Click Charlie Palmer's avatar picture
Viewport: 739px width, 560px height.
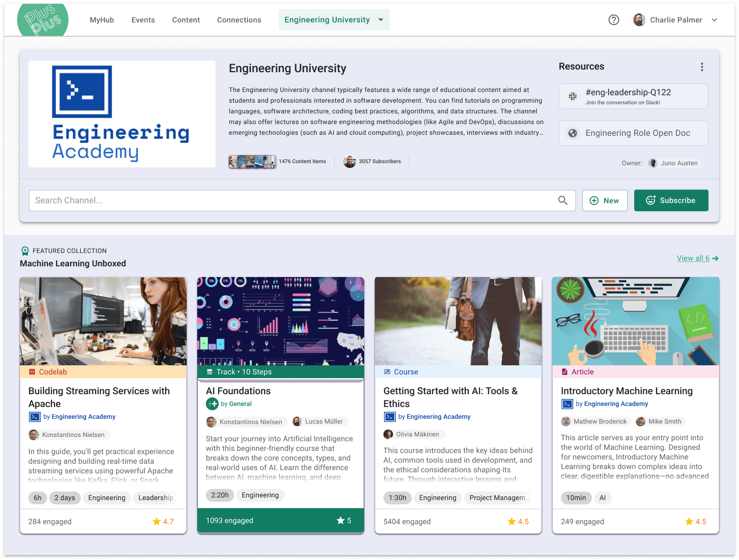tap(639, 20)
